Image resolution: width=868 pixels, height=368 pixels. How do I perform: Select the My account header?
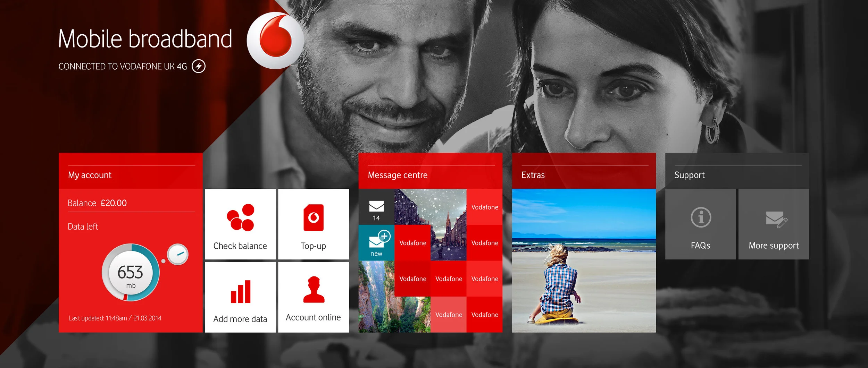pos(131,171)
